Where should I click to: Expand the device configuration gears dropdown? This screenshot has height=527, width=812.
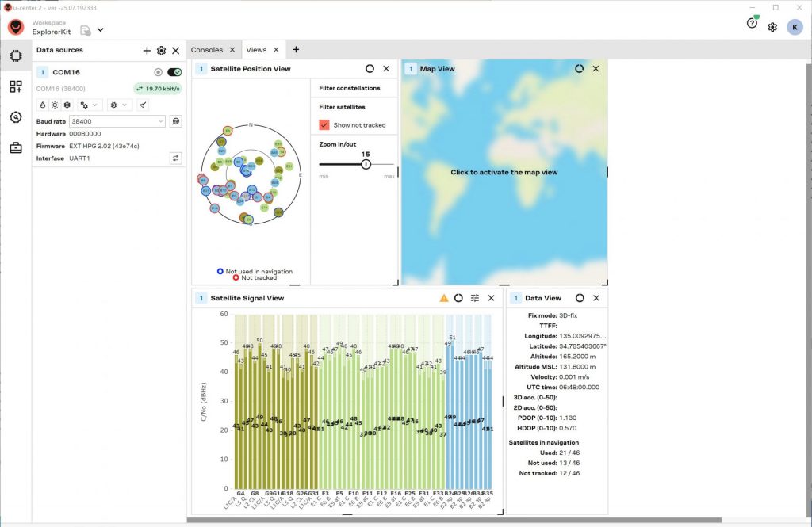coord(88,105)
